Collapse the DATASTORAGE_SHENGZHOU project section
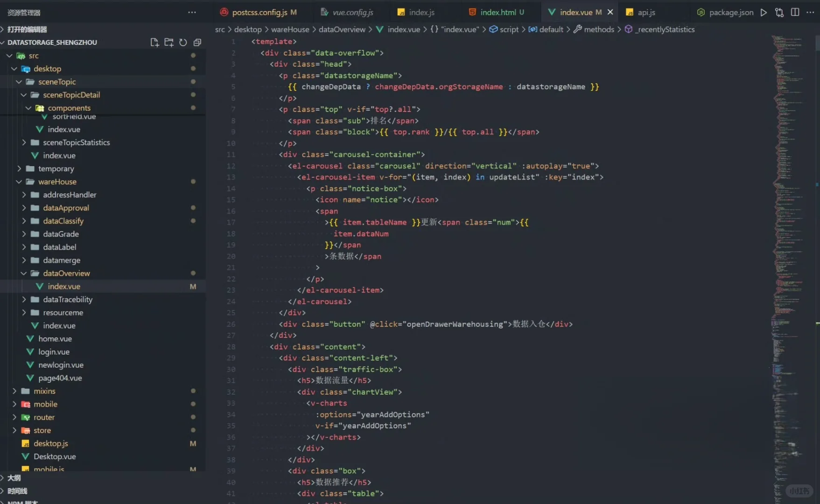Viewport: 820px width, 504px height. (x=52, y=42)
